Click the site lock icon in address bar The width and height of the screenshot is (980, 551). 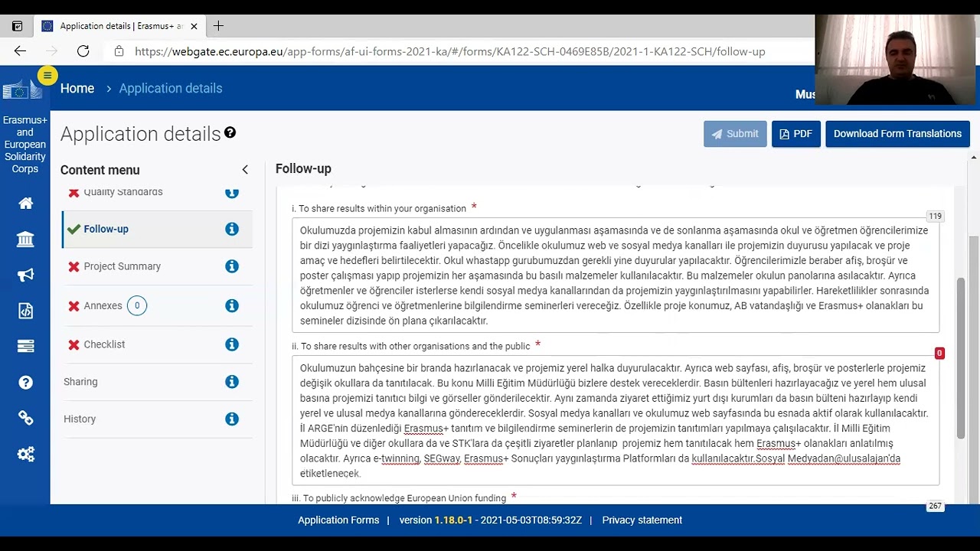coord(119,51)
